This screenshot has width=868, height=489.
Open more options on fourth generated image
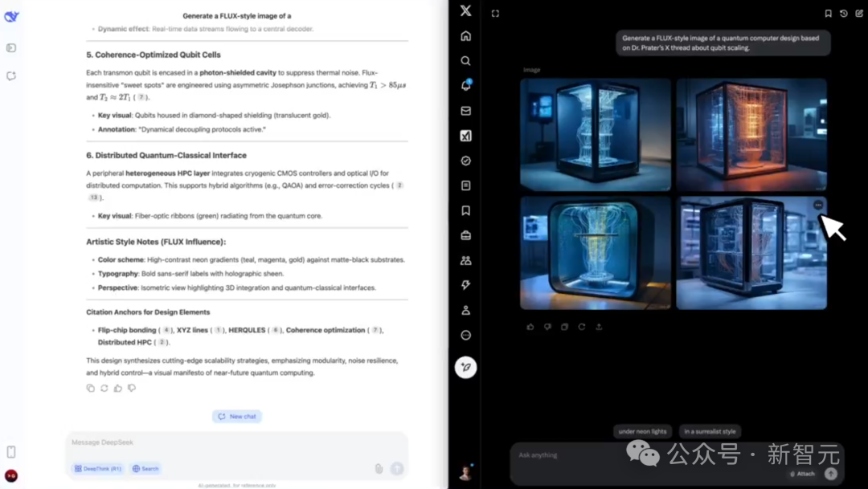(818, 206)
